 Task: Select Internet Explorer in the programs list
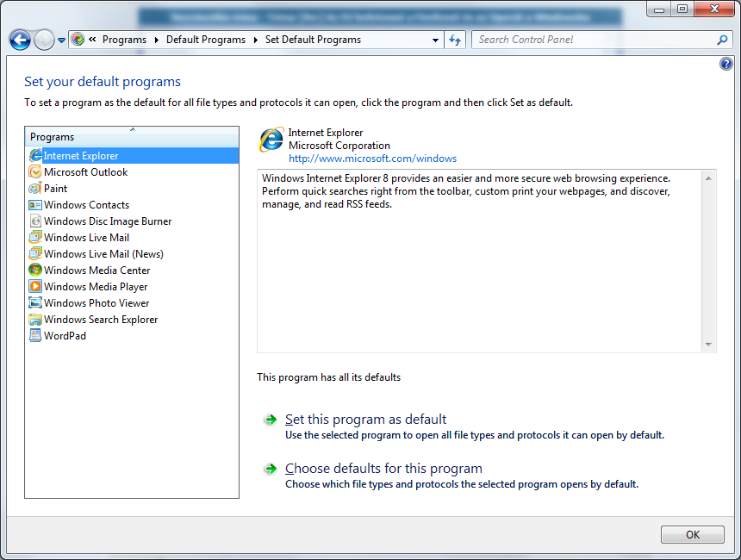coord(132,155)
